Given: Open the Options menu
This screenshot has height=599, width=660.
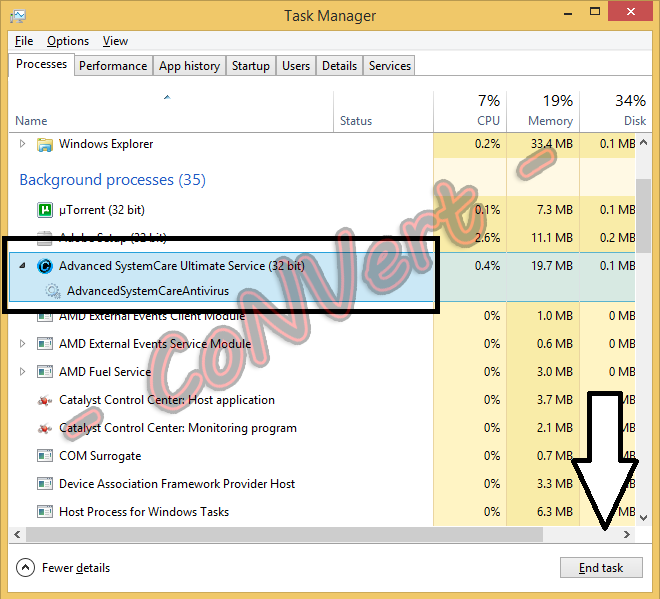Looking at the screenshot, I should tap(68, 41).
